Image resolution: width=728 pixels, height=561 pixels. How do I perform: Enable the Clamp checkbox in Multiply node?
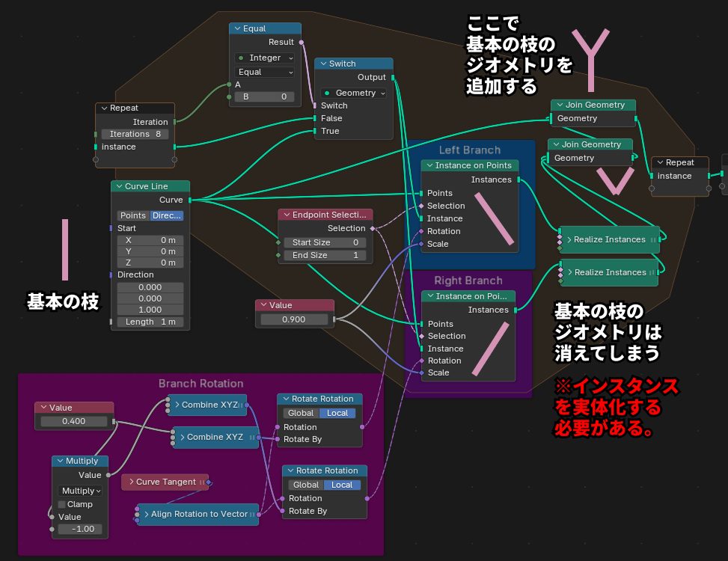point(62,504)
